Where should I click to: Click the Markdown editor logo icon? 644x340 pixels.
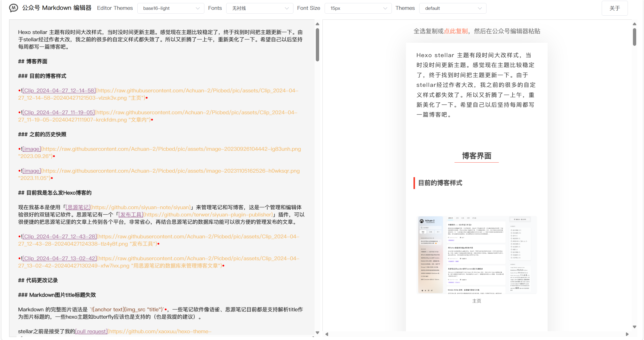[x=14, y=8]
